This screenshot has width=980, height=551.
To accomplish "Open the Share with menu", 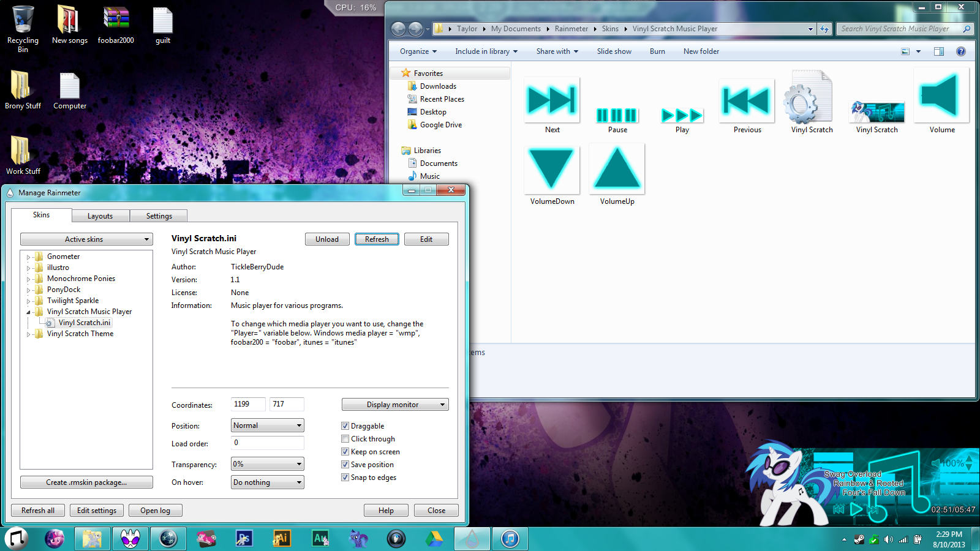I will pos(557,51).
